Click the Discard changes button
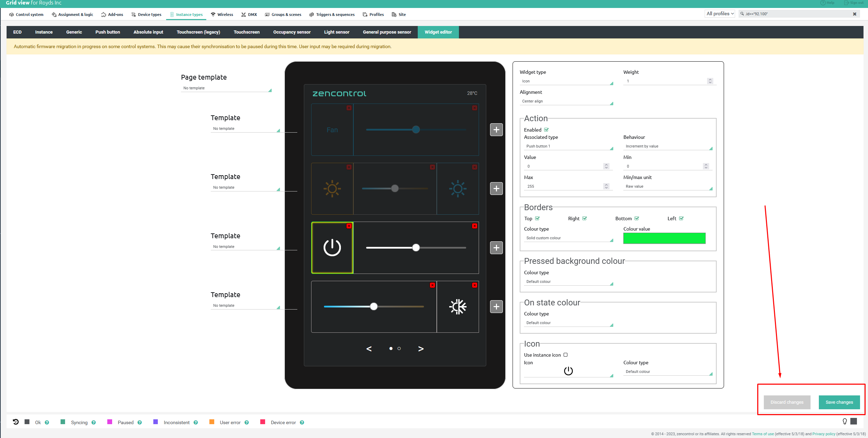The height and width of the screenshot is (438, 868). [786, 402]
